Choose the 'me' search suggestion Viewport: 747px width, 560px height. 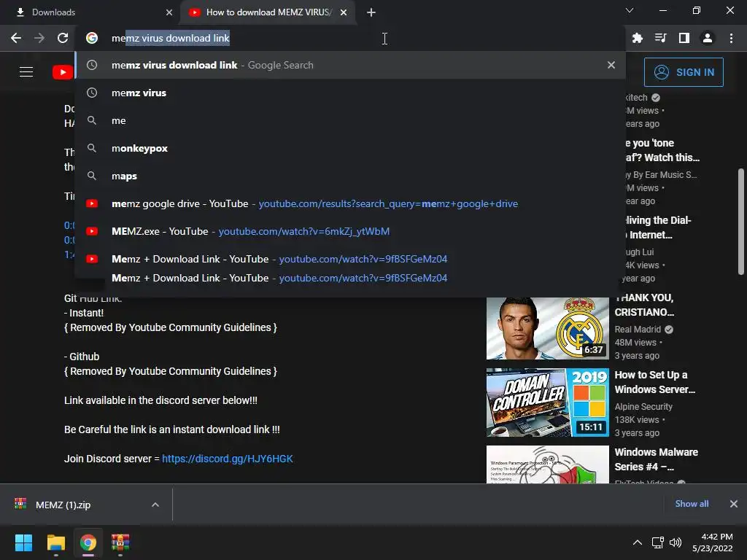[350, 120]
